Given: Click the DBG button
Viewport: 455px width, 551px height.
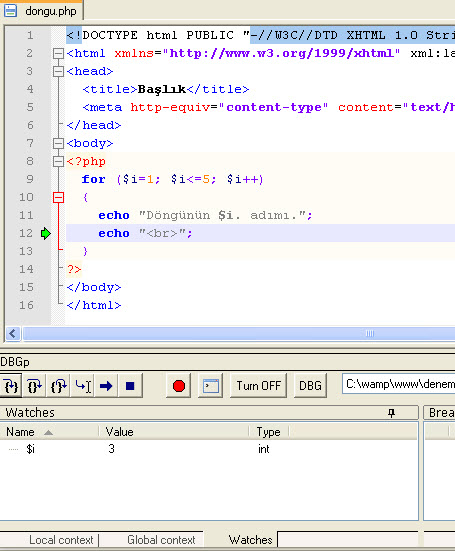Looking at the screenshot, I should tap(310, 386).
